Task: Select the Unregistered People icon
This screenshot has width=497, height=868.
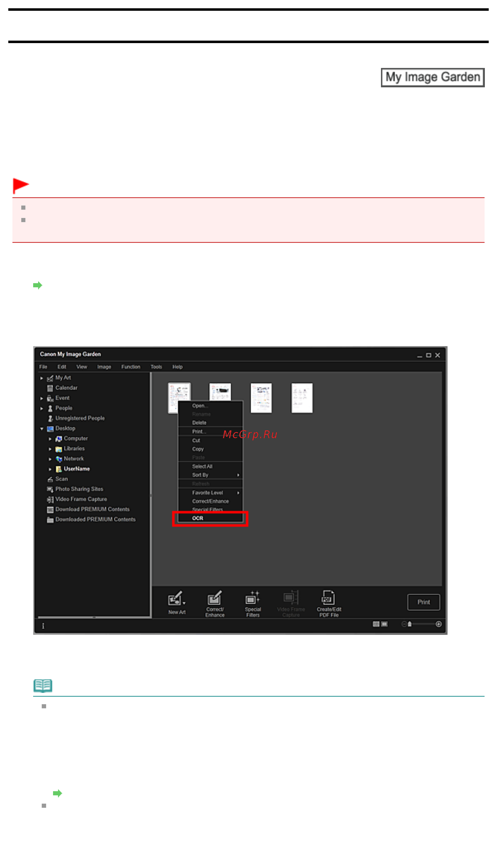Action: (50, 419)
